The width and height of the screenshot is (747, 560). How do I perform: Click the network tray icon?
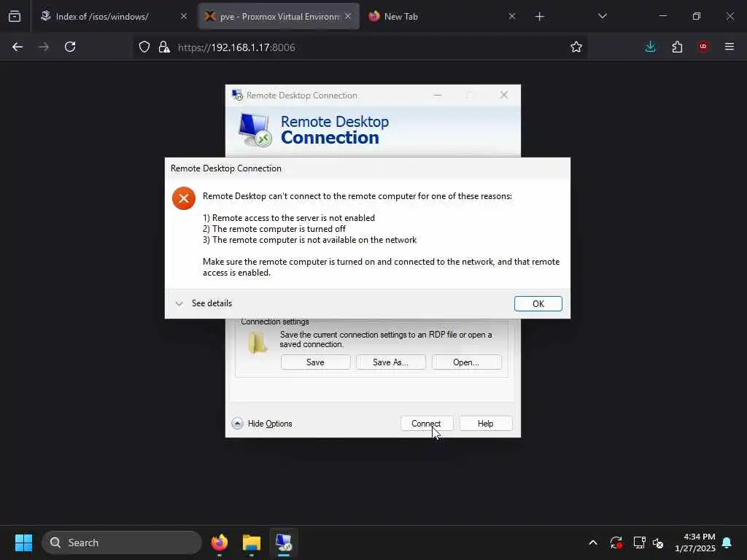pos(639,542)
